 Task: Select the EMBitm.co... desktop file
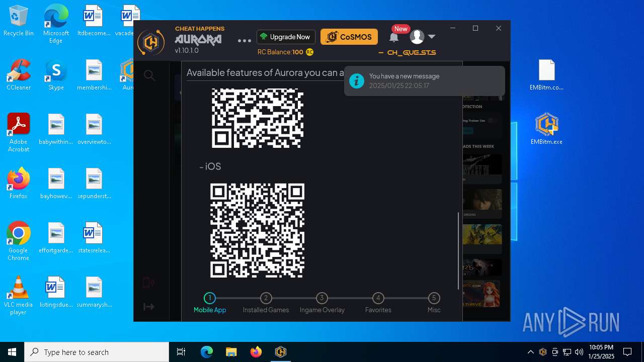(546, 75)
